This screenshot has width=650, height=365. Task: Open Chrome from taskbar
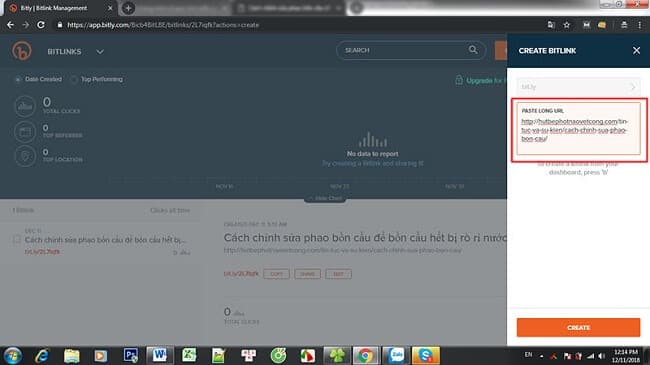pos(365,355)
